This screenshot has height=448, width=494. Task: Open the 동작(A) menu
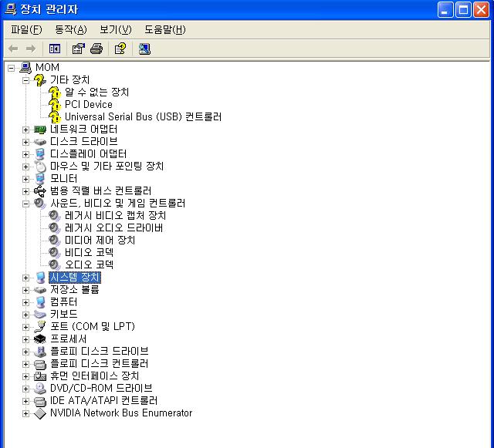pyautogui.click(x=70, y=29)
